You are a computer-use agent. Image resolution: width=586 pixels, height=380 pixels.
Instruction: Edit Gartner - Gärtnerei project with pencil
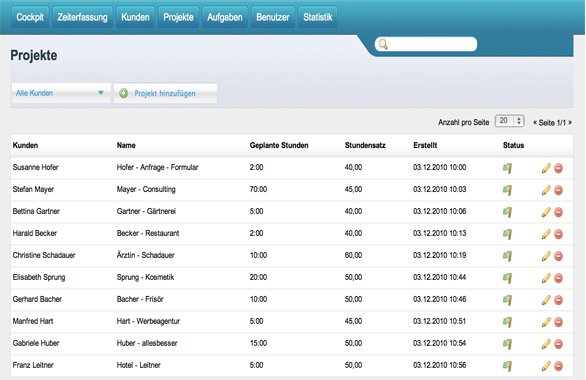coord(546,212)
